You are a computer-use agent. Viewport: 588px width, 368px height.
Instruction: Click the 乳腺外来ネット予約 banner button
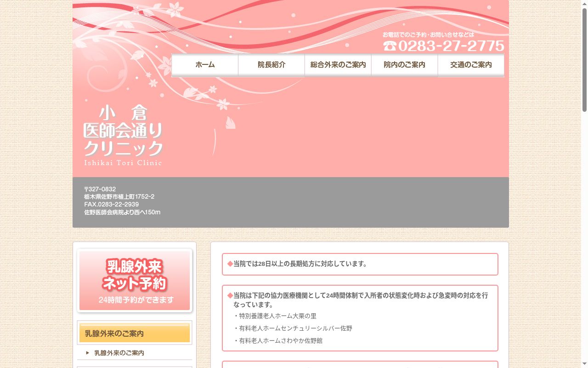(x=135, y=281)
